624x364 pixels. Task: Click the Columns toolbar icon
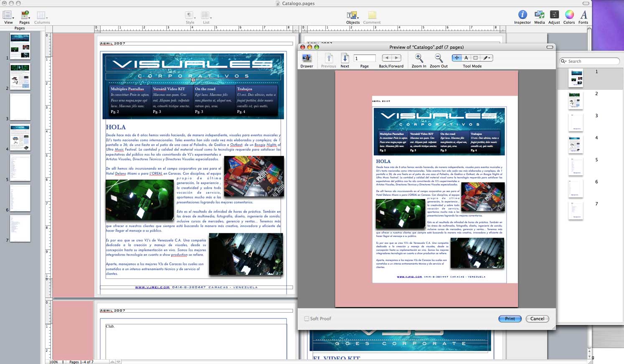(x=41, y=15)
